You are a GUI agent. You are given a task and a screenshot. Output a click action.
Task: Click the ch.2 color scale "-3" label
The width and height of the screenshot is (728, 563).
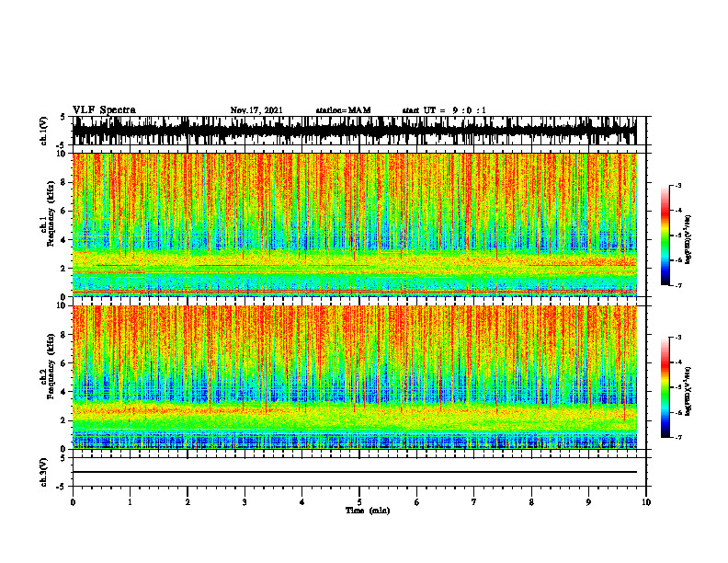[678, 338]
